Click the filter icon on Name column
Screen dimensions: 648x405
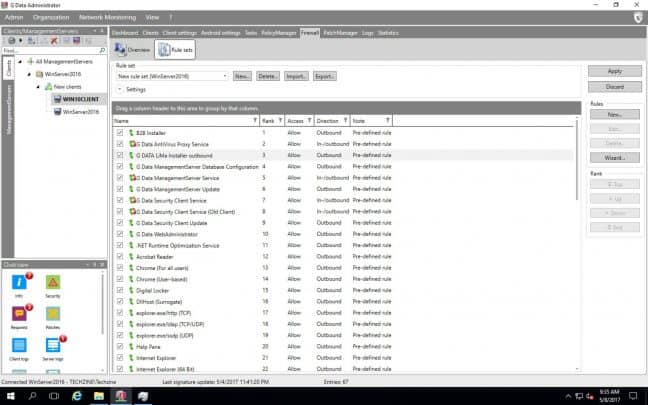tap(255, 120)
